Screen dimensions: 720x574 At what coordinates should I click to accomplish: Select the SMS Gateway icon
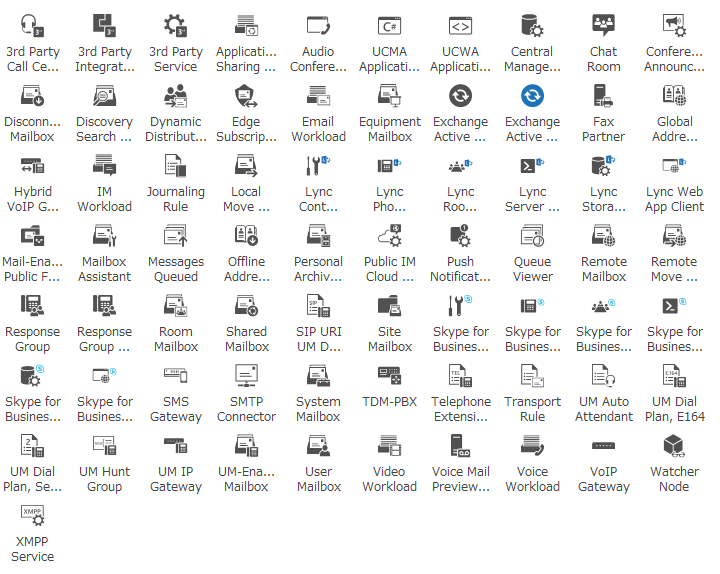point(175,376)
